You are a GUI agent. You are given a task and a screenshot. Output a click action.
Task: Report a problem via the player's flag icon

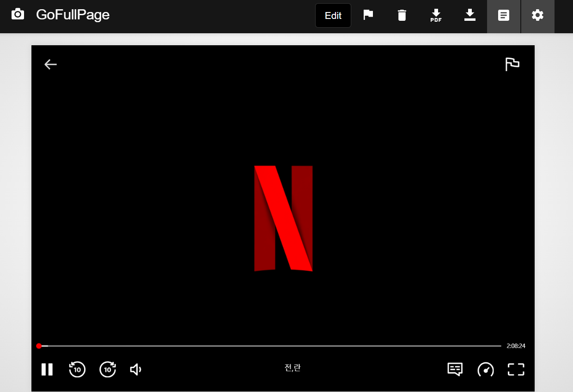tap(512, 64)
